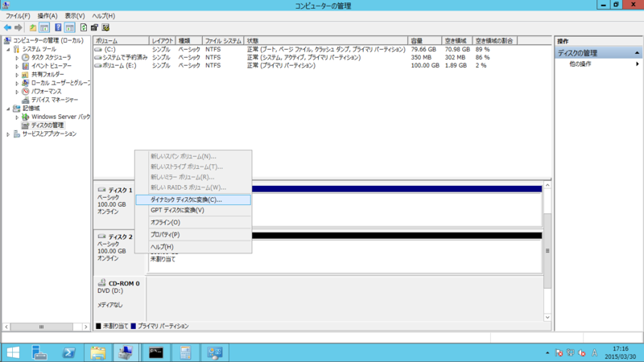Select Task Scheduler in the tree
Screen dimensions: 644x362
tap(51, 58)
